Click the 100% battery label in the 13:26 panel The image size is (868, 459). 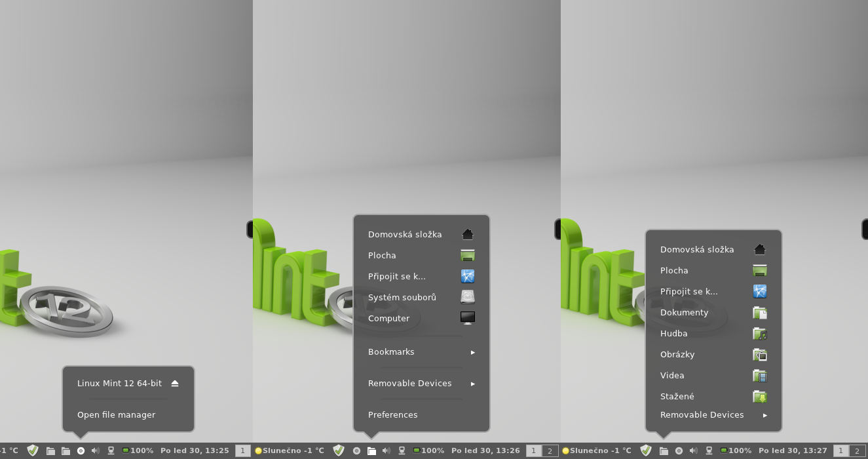[x=432, y=450]
